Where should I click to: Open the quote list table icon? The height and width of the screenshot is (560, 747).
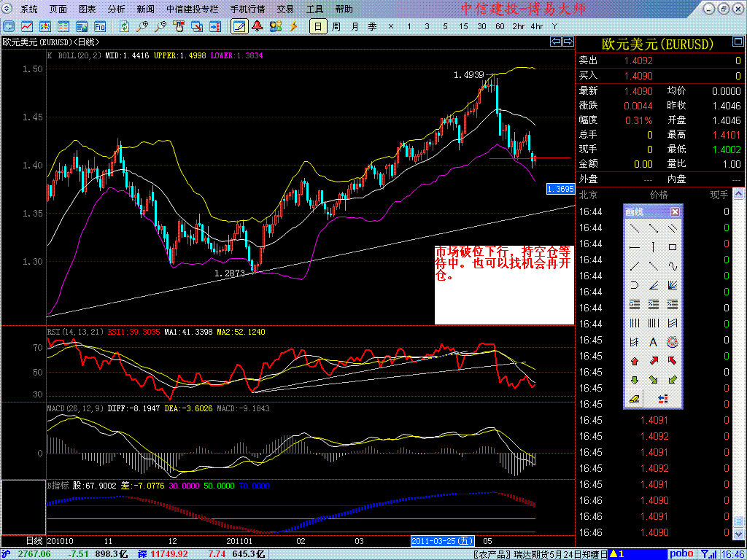click(x=63, y=27)
